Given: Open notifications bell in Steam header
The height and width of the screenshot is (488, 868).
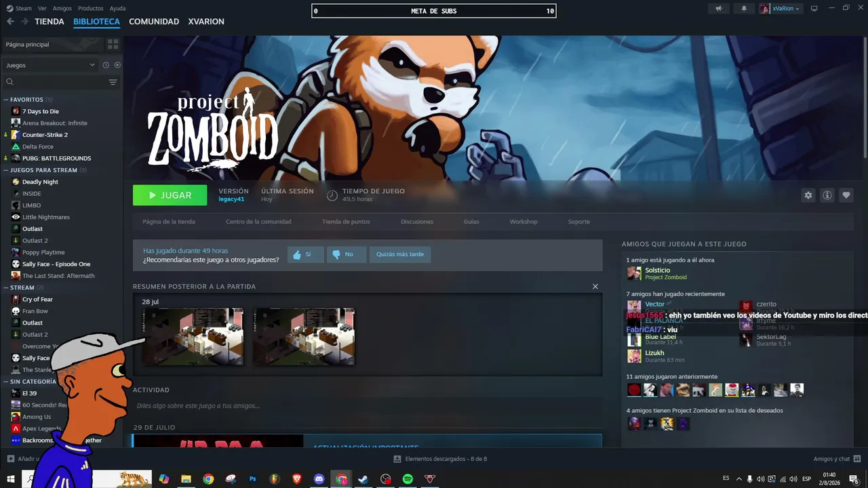Looking at the screenshot, I should coord(744,9).
